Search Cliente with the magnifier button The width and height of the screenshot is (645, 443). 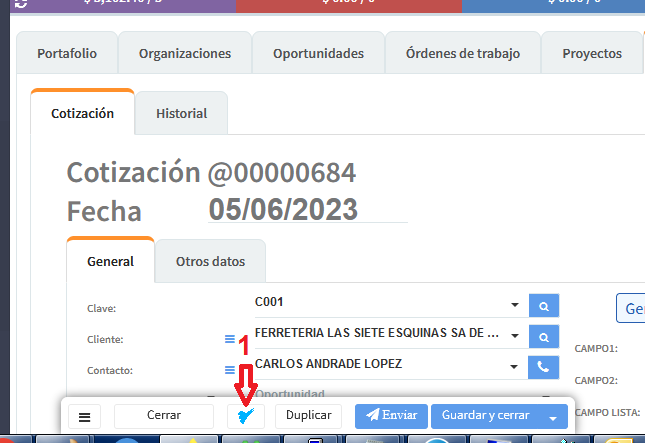tap(544, 337)
